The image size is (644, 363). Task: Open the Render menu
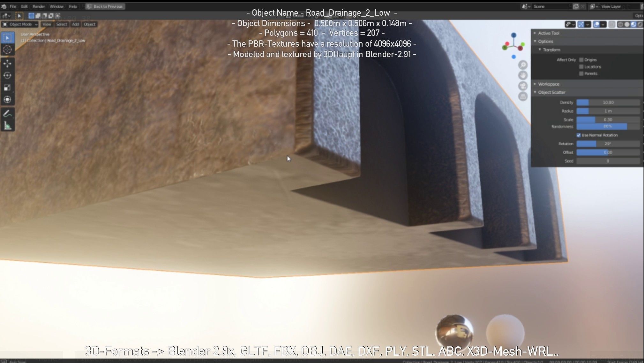39,6
